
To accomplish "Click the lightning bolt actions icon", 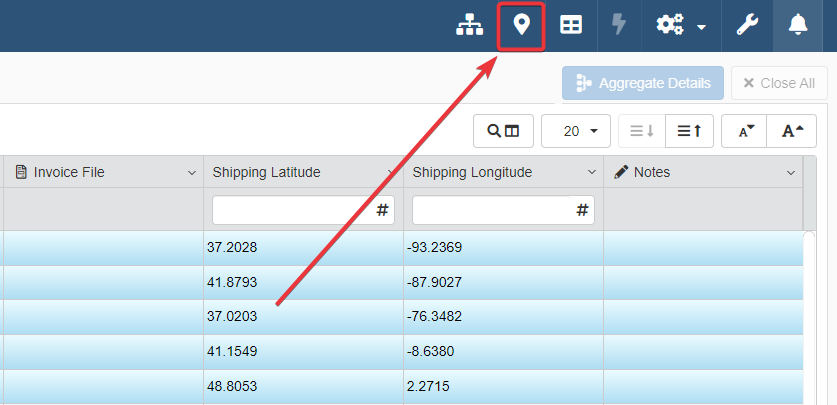I will pyautogui.click(x=620, y=26).
